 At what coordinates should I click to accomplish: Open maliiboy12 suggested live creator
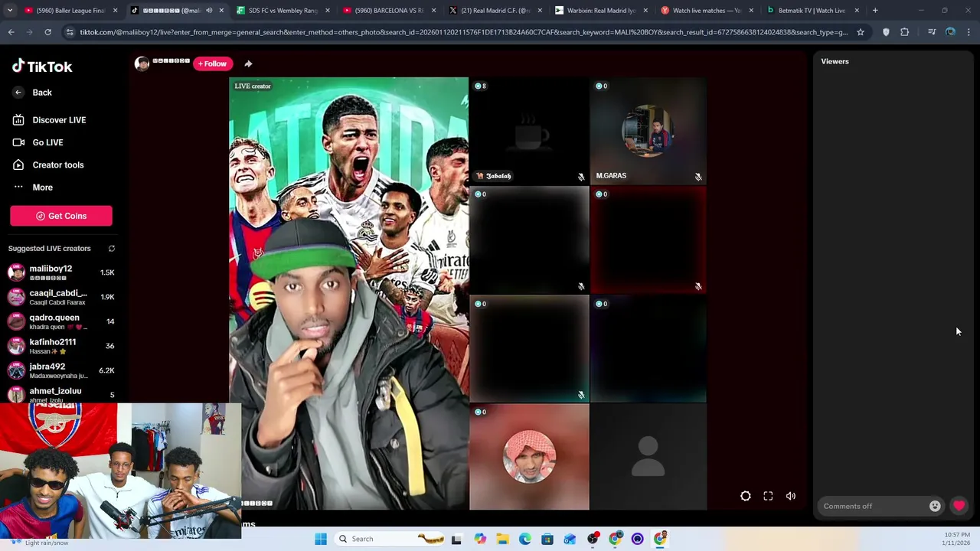[x=61, y=272]
